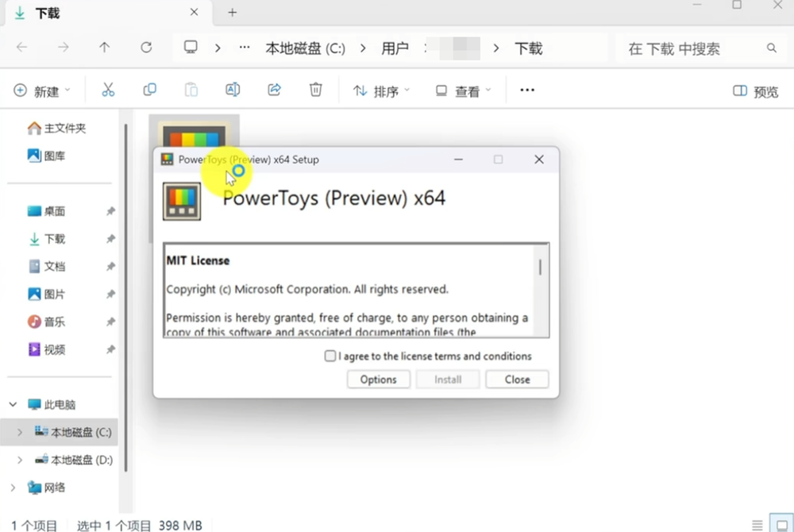Click the PowerToys title bar icon
The width and height of the screenshot is (794, 532).
167,160
